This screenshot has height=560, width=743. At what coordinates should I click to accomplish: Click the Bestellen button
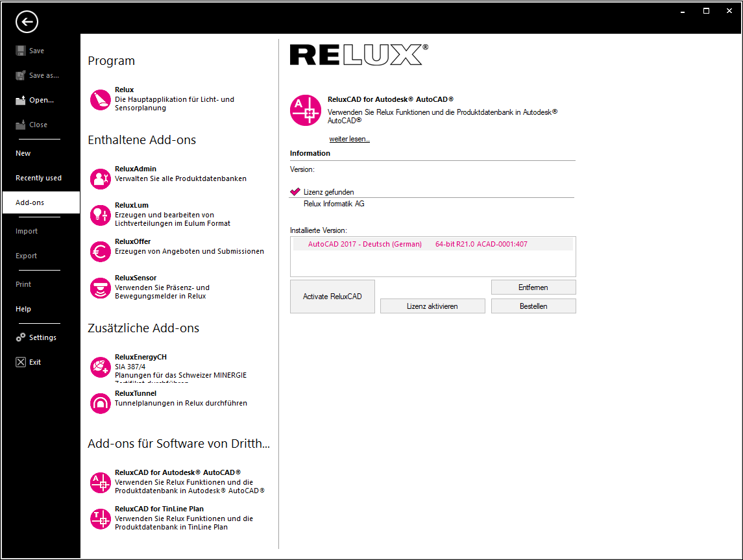pos(533,306)
